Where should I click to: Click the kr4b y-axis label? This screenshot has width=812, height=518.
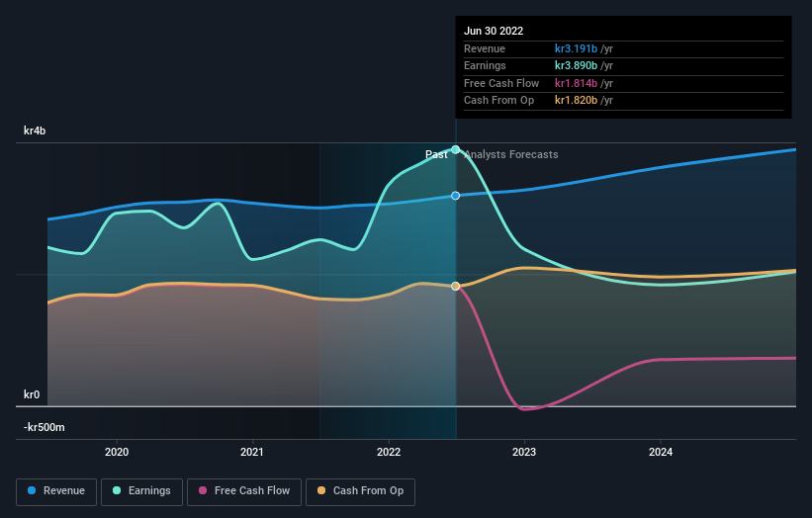[35, 130]
